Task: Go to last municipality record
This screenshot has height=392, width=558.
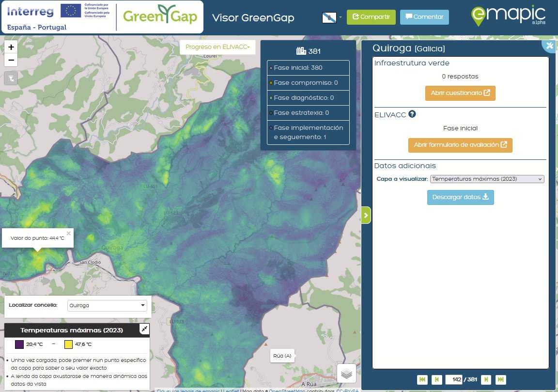Action: point(500,379)
